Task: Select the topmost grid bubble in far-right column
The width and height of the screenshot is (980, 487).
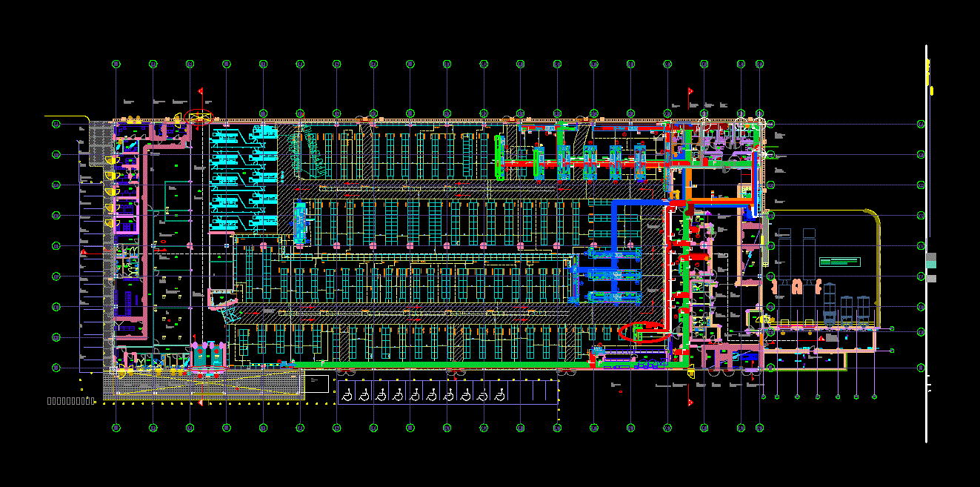Action: [x=921, y=124]
